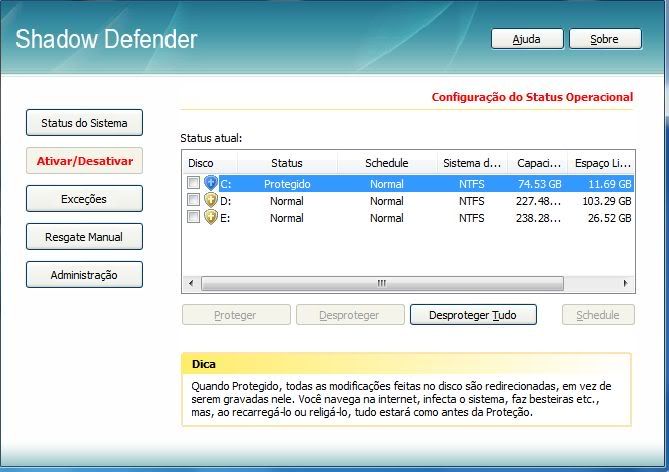Select the E: drive label
Viewport: 669px width, 472px height.
(x=225, y=218)
